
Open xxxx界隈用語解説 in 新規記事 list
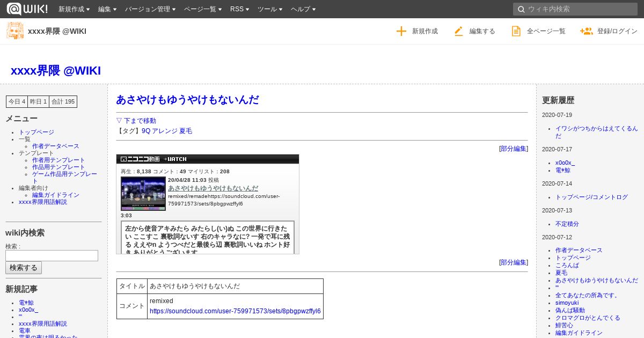[x=43, y=324]
